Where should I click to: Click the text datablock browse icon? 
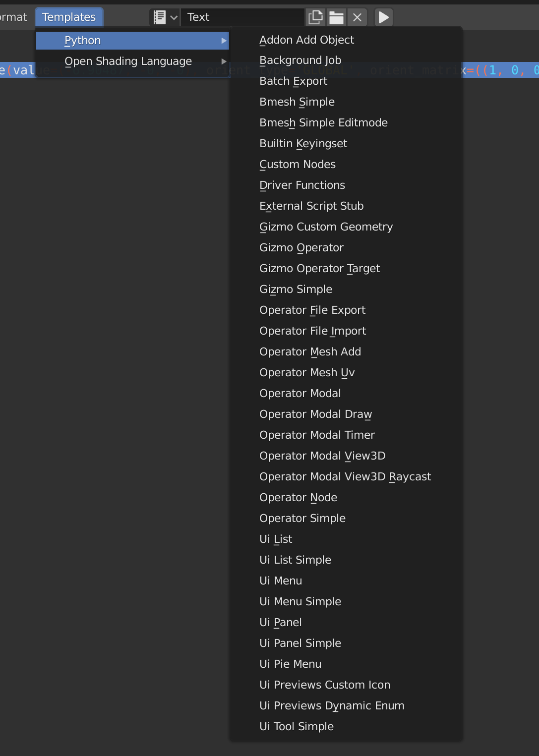click(x=159, y=17)
